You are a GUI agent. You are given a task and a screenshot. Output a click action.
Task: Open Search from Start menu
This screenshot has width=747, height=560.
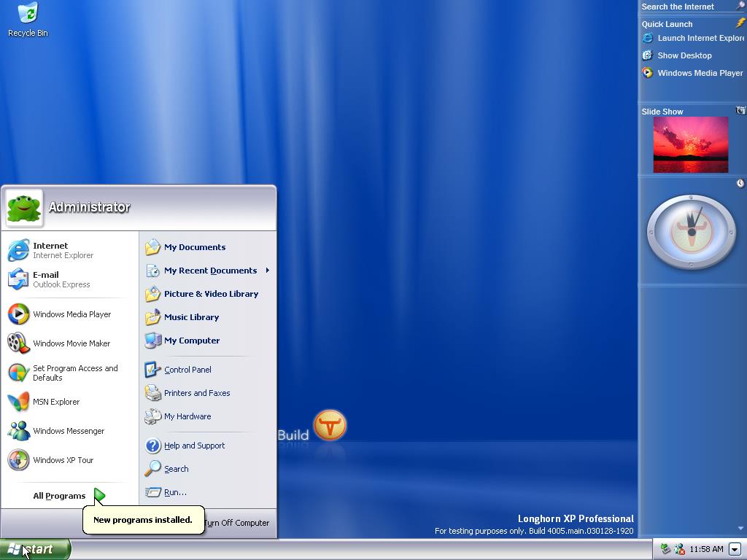pos(167,469)
